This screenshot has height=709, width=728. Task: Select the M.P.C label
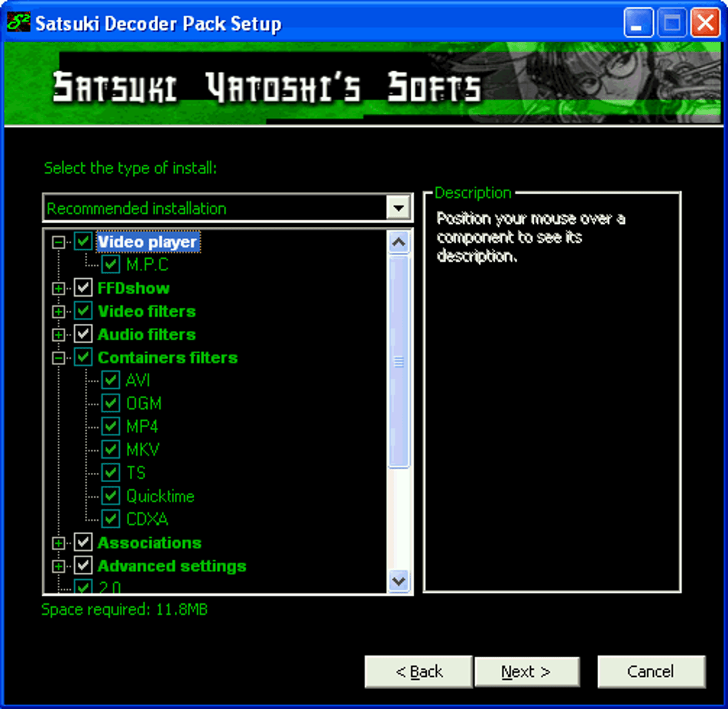tap(147, 265)
